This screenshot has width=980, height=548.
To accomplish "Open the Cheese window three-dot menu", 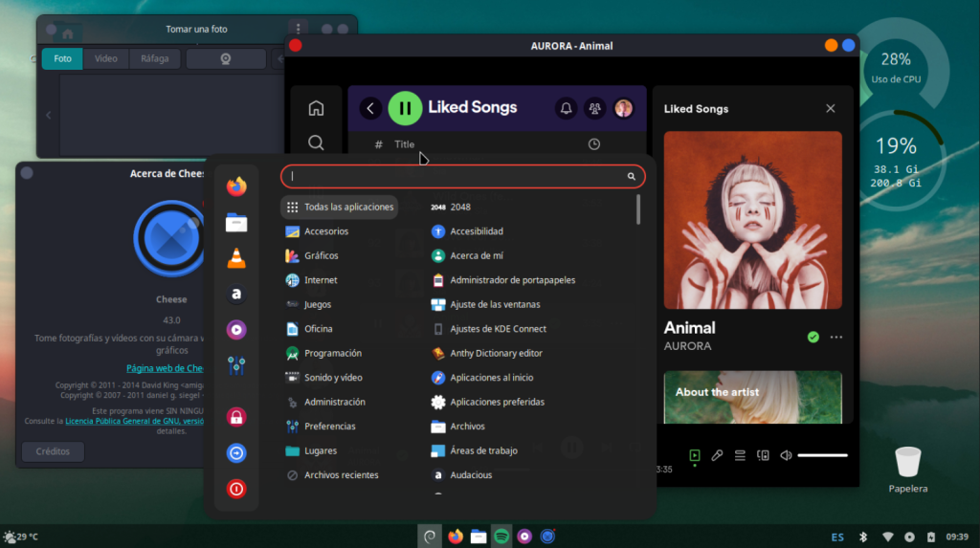I will [299, 30].
